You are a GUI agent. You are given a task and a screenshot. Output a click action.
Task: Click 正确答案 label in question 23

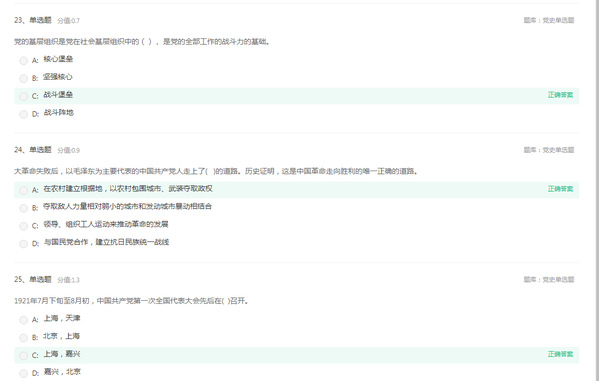(560, 95)
